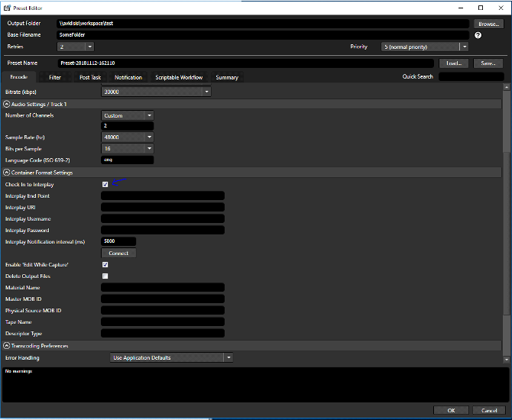Click Physical Source MOB ID field
The height and width of the screenshot is (420, 512).
(x=163, y=310)
